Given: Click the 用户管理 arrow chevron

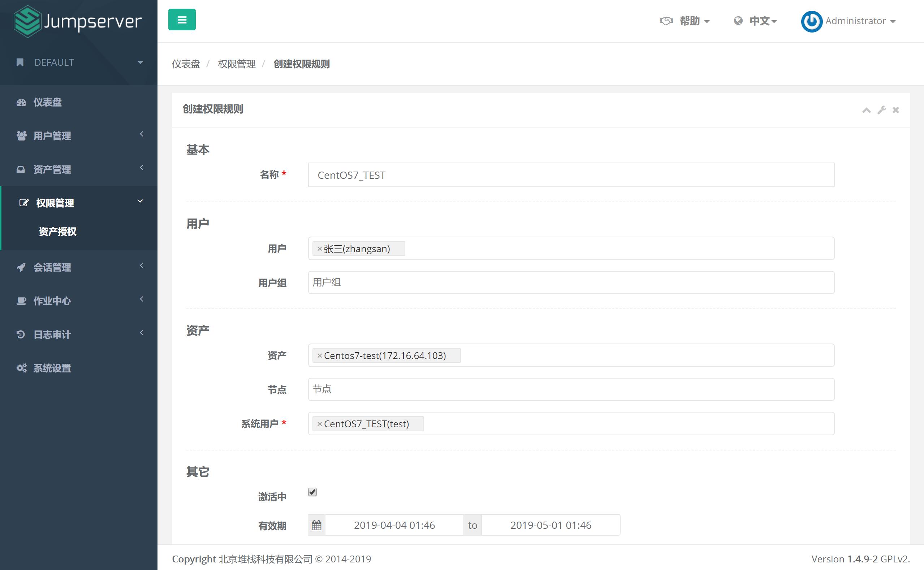Looking at the screenshot, I should click(x=142, y=134).
